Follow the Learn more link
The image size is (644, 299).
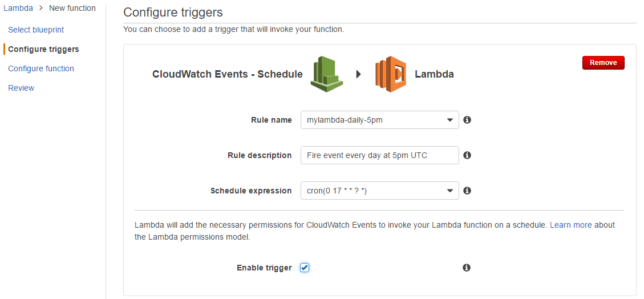click(570, 225)
